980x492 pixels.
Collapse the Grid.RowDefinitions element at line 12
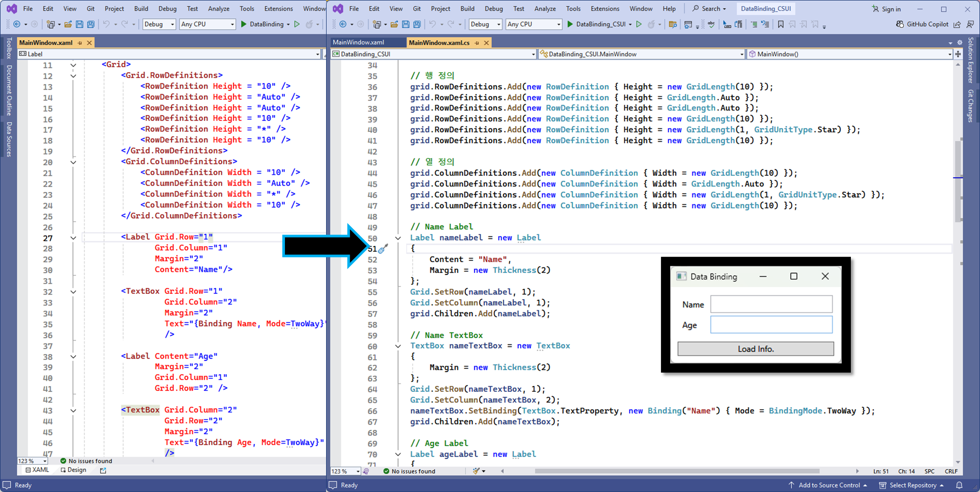pyautogui.click(x=73, y=76)
